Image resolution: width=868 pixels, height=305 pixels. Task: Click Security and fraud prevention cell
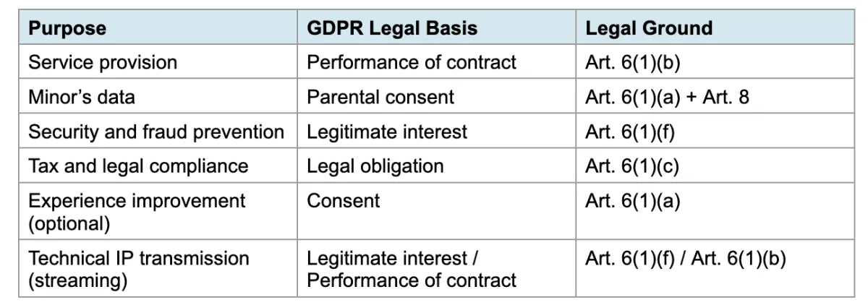click(158, 132)
